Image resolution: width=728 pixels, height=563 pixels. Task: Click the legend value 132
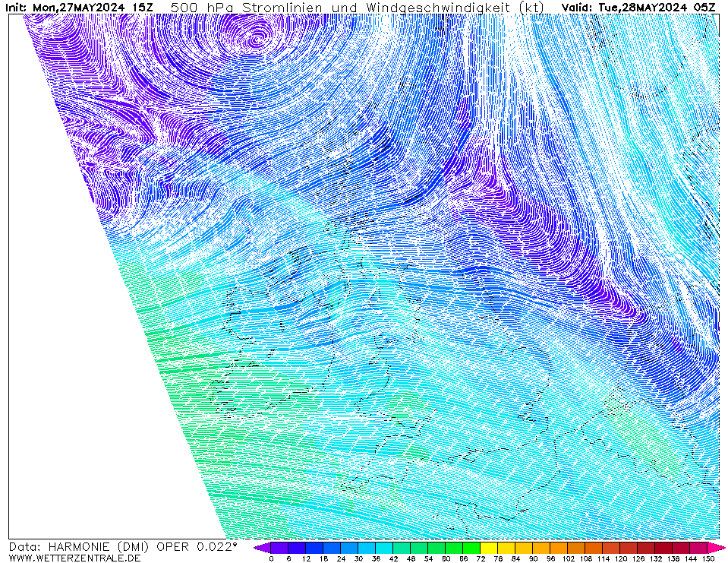[x=655, y=558]
